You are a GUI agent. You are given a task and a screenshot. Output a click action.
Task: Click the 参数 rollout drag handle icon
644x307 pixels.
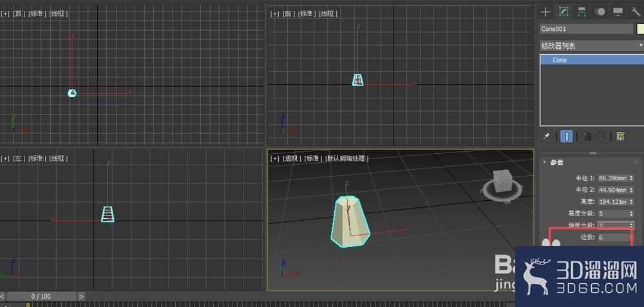point(636,162)
